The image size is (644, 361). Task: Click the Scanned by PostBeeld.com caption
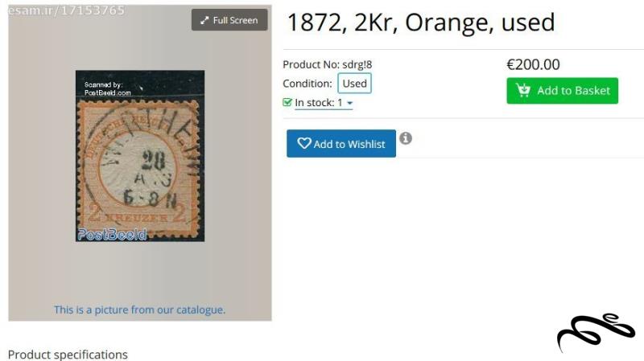tap(107, 88)
